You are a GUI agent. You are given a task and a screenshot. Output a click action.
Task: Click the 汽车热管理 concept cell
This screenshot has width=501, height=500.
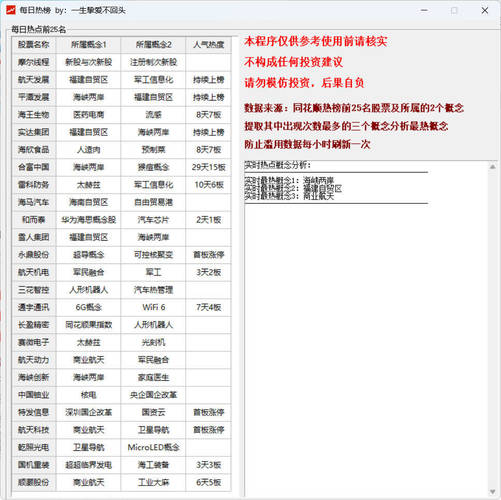click(x=153, y=290)
